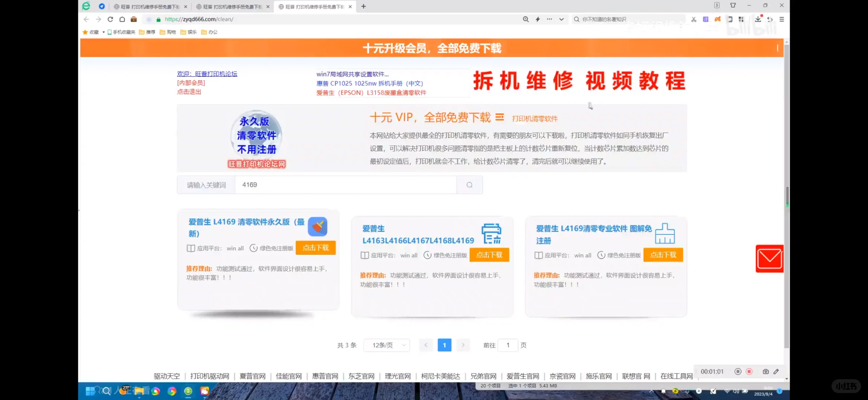Pause the screen recording
Screen dimensions: 868x400
[x=738, y=371]
